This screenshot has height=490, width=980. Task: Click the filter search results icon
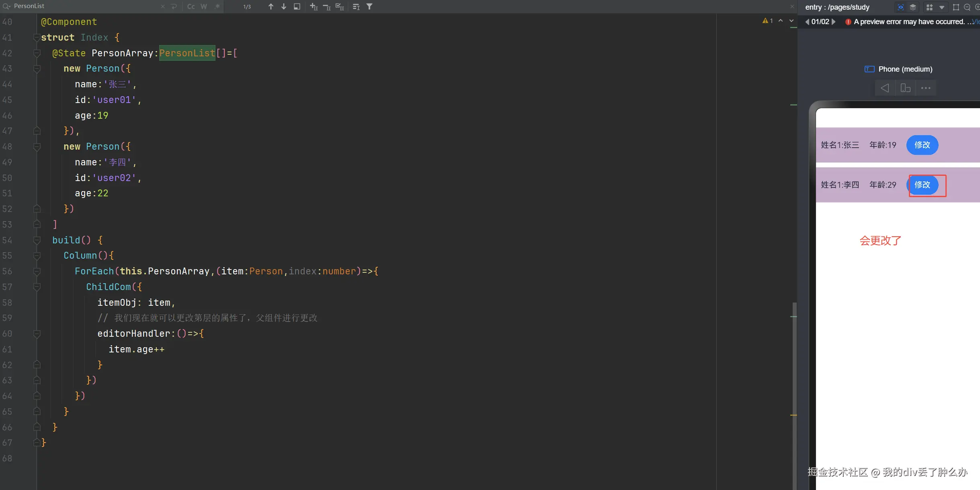[369, 6]
